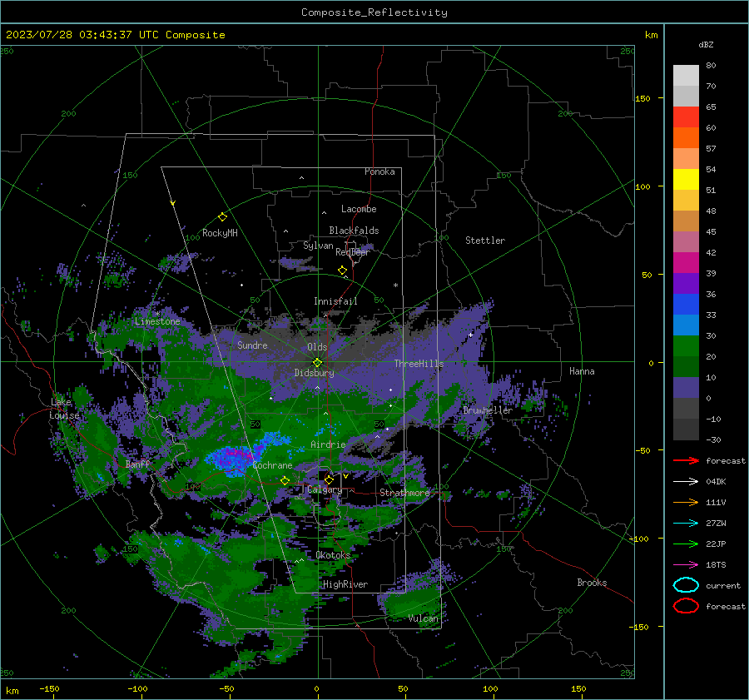Pick the green 22JP arrow icon
The height and width of the screenshot is (700, 749).
[686, 544]
